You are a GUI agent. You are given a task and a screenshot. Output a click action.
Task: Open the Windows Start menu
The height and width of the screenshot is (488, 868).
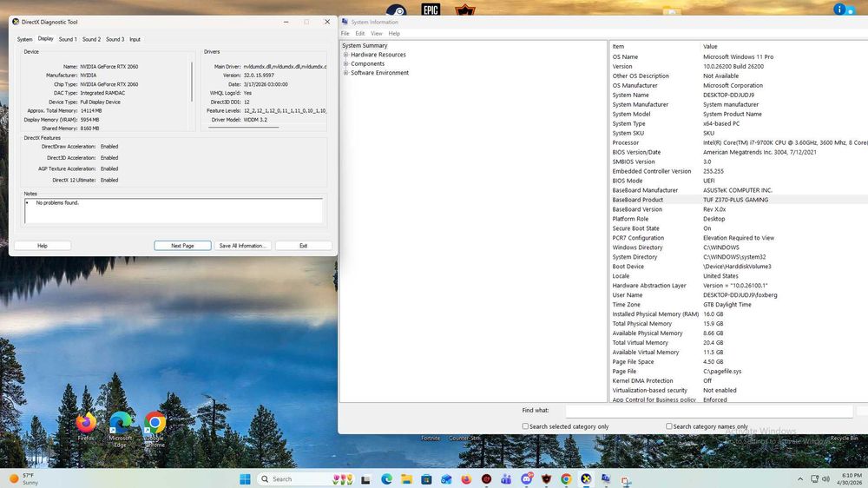[x=245, y=479]
